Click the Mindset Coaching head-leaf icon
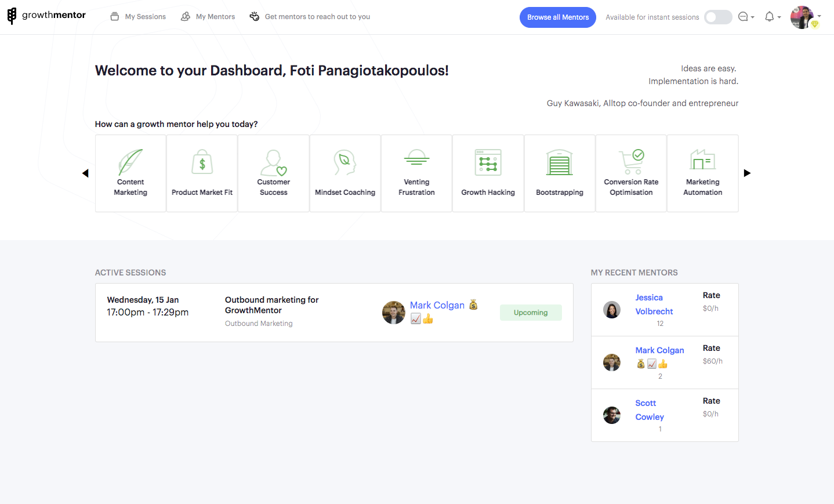This screenshot has width=834, height=504. 345,162
